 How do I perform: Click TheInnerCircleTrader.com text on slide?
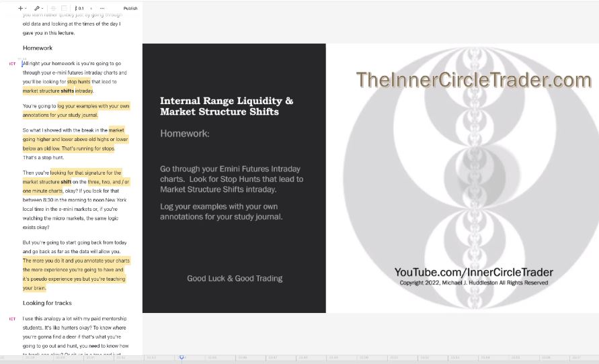point(474,80)
